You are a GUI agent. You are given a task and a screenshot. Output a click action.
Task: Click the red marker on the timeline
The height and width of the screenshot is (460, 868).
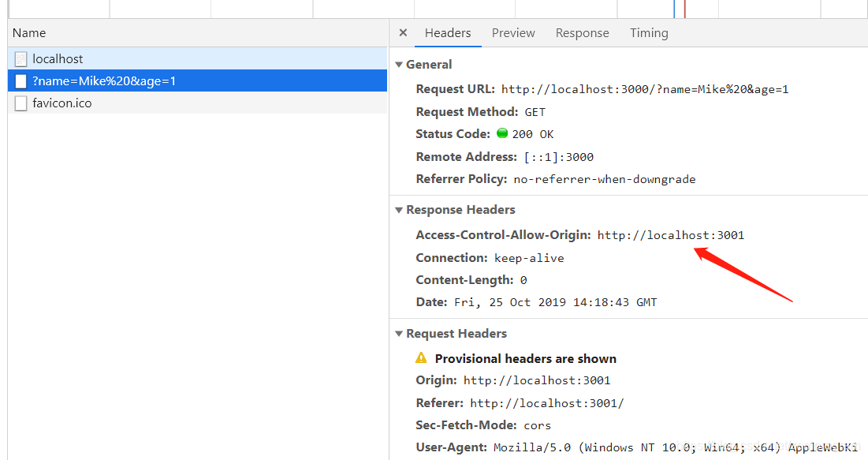(x=685, y=9)
